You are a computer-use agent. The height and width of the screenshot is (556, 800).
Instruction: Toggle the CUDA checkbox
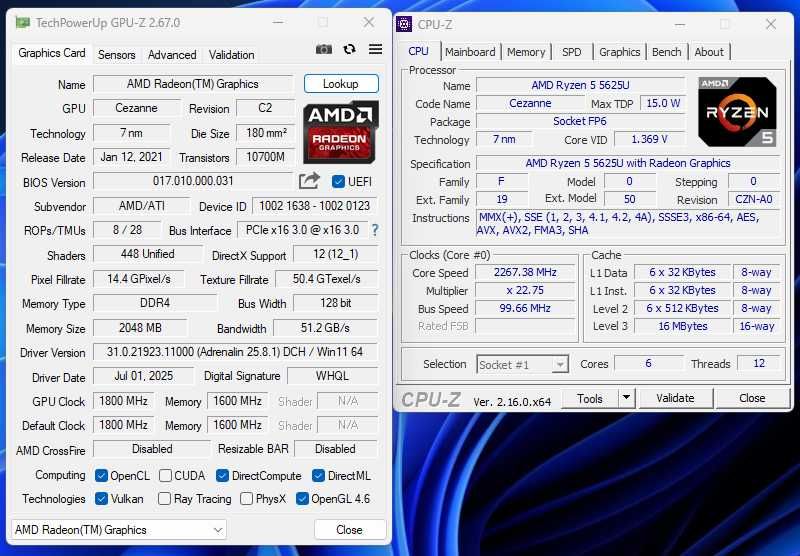tap(165, 475)
